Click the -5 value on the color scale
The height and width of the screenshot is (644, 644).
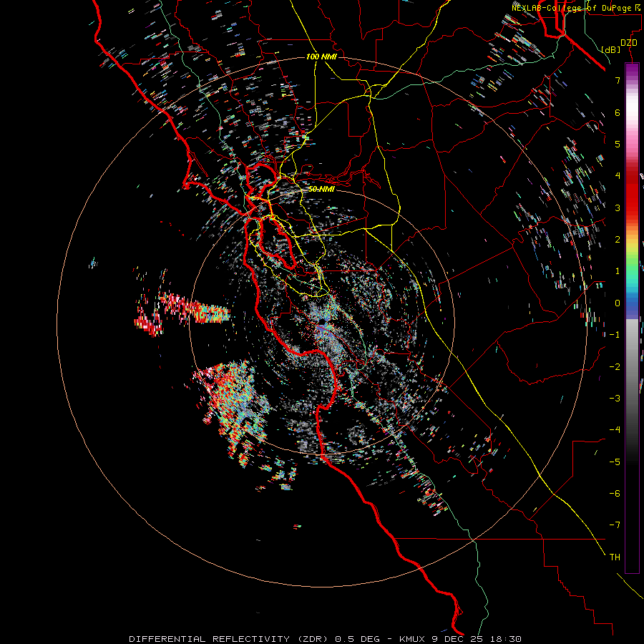[x=615, y=462]
